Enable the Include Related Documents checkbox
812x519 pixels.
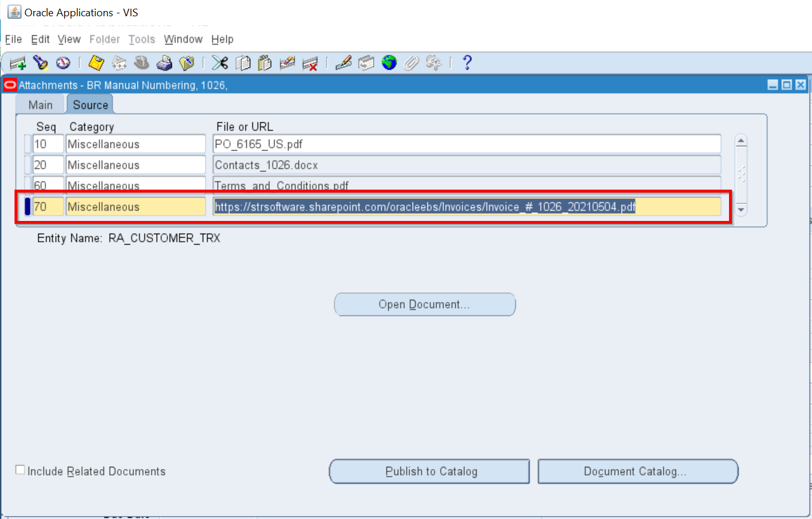click(20, 470)
